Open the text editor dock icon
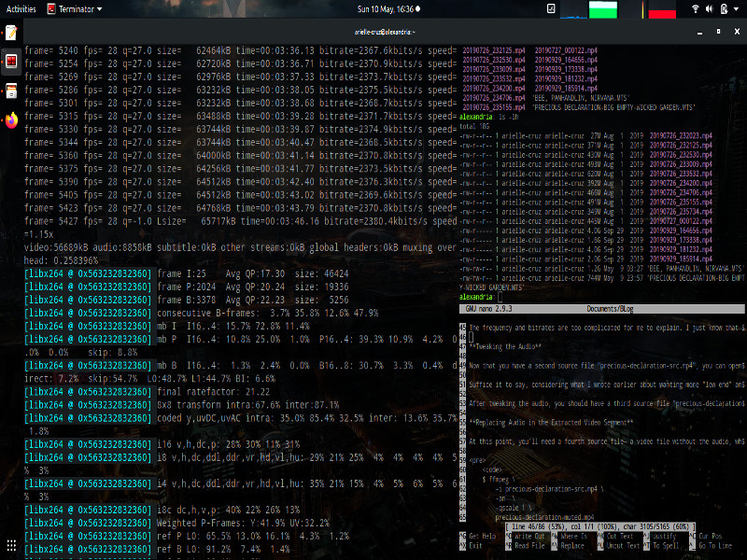747x560 pixels. [x=11, y=33]
